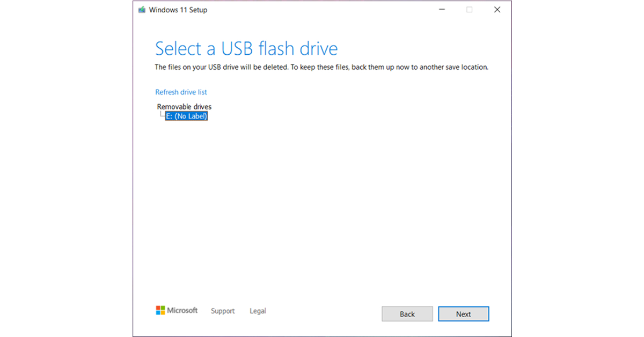
Task: Click the empty area below the drive list
Action: (x=322, y=204)
